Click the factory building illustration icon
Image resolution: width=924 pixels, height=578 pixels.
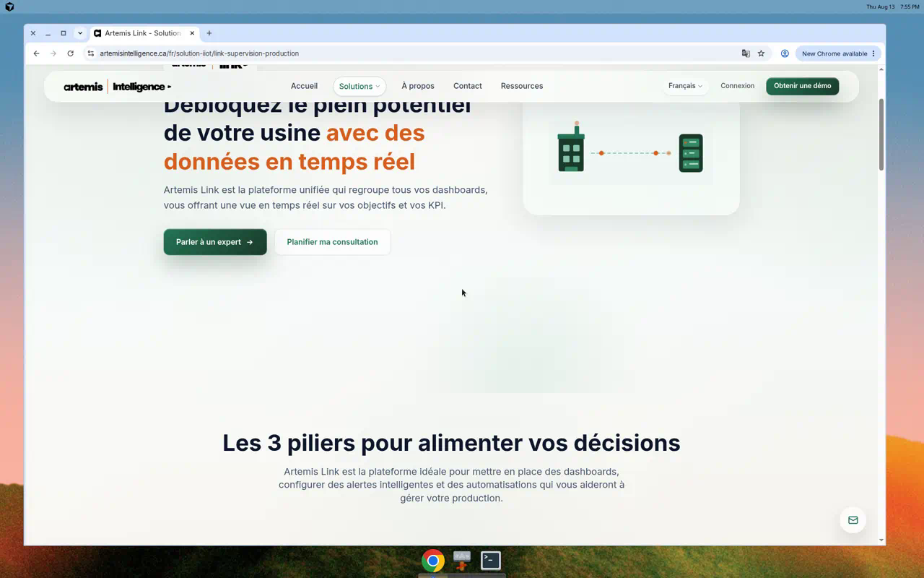click(571, 147)
